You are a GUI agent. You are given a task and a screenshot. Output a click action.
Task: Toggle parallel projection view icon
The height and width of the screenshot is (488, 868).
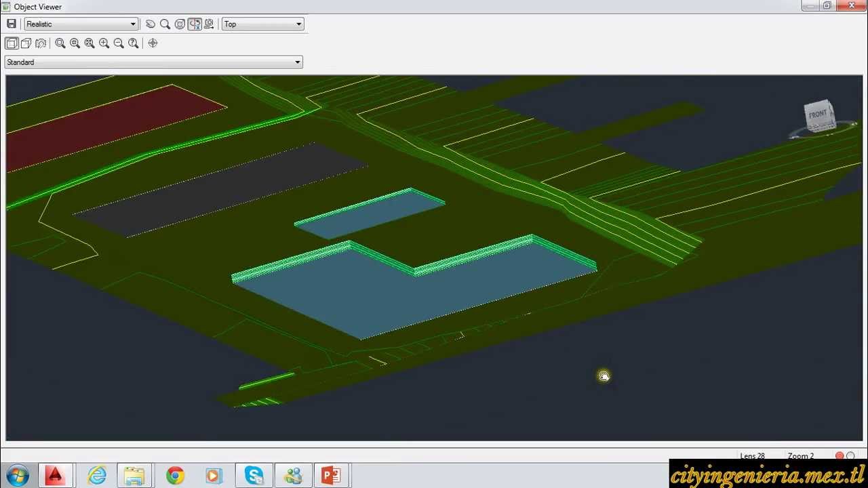(x=12, y=43)
